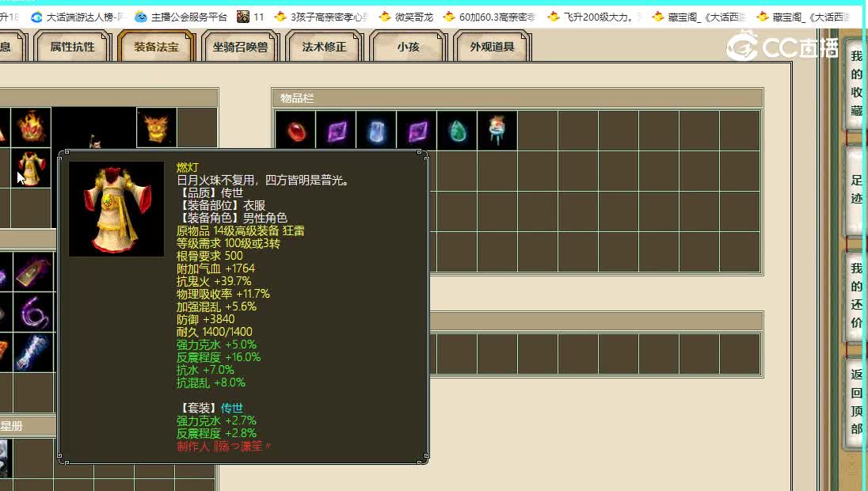
Task: Open 我的收藏 in the side panel
Action: [856, 83]
